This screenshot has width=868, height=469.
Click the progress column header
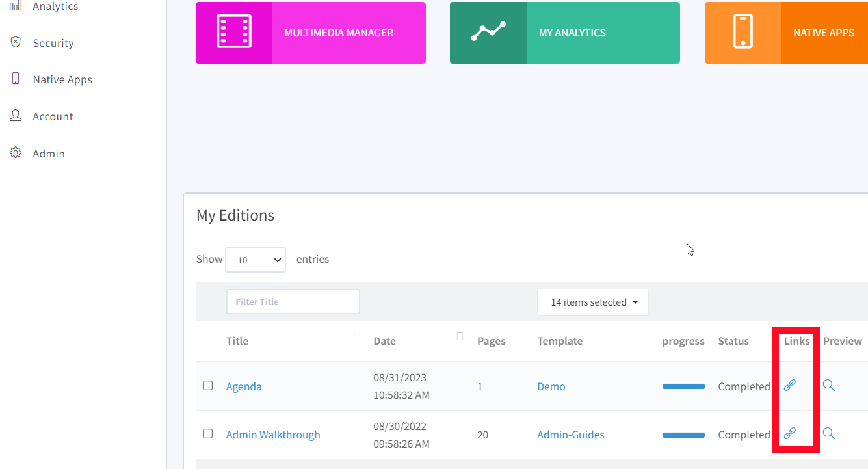(683, 341)
